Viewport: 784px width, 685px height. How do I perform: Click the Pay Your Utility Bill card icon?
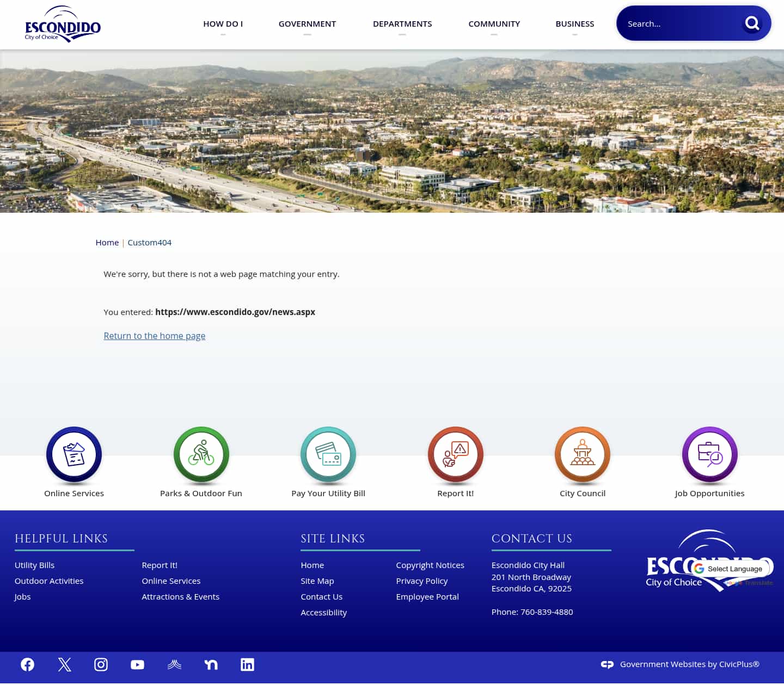(x=328, y=455)
